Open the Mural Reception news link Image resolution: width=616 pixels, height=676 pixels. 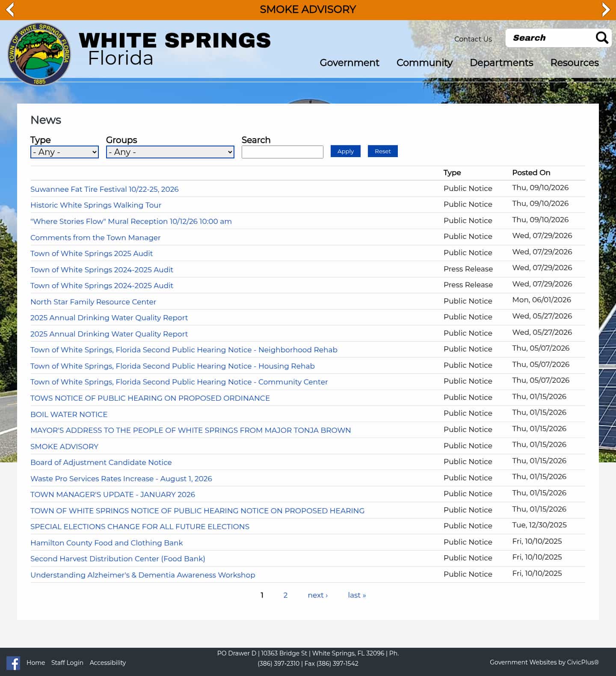131,221
